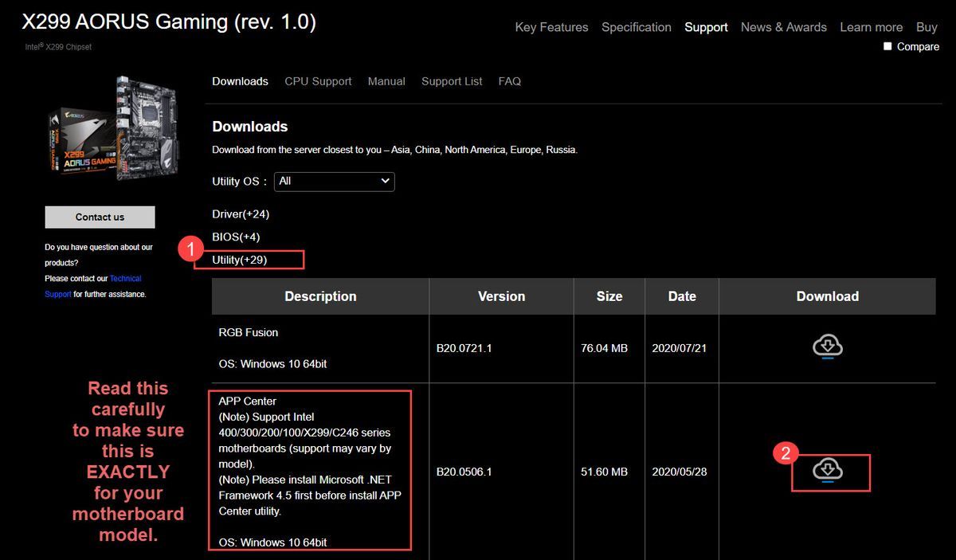Go to the Buy page

click(x=927, y=27)
